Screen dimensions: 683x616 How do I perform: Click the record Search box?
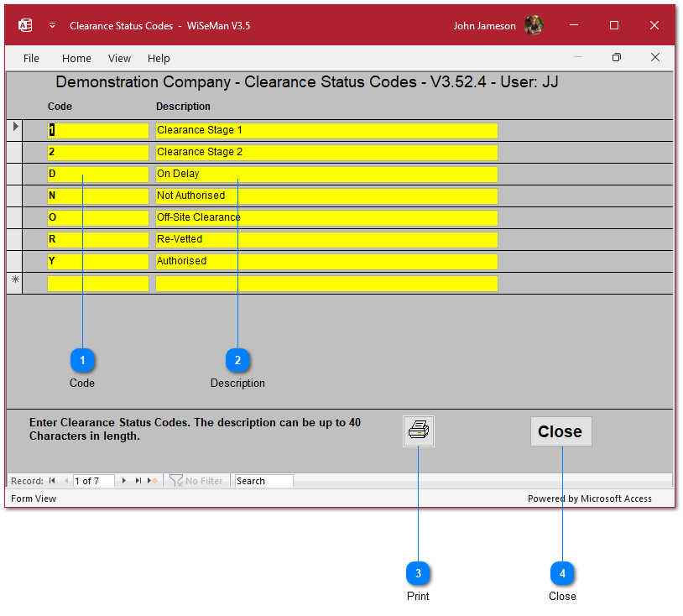click(263, 481)
